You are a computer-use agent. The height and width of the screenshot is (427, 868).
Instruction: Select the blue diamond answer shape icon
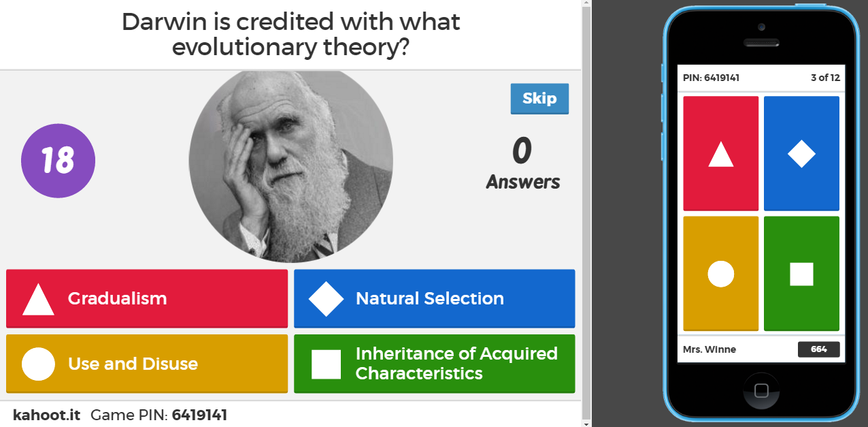[325, 298]
